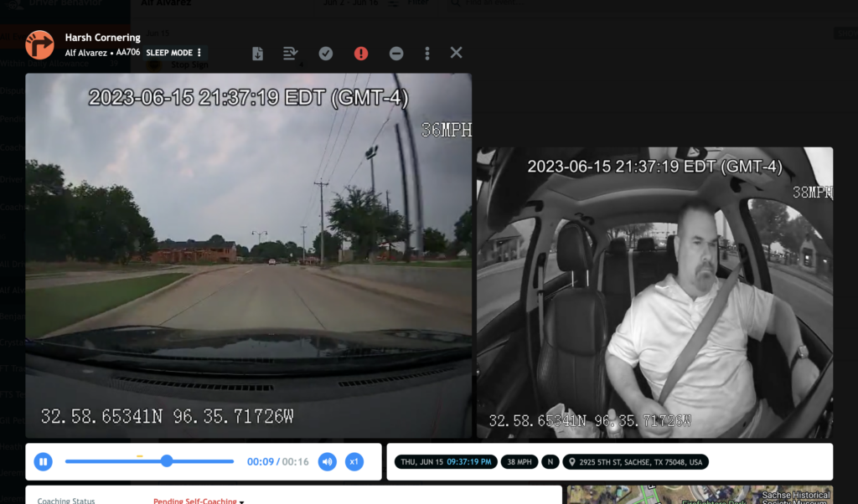Open the vertical three-dot more options menu
This screenshot has width=858, height=504.
pyautogui.click(x=427, y=53)
